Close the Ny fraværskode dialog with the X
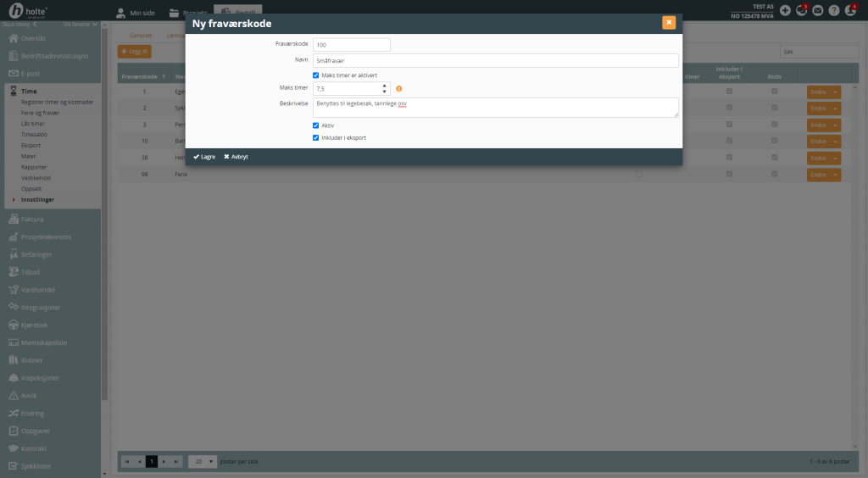 coord(669,23)
